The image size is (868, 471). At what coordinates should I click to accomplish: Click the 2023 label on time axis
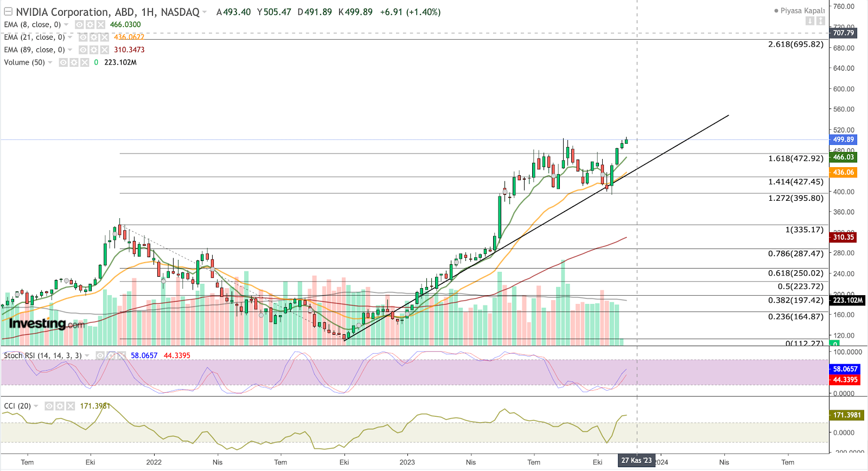407,462
